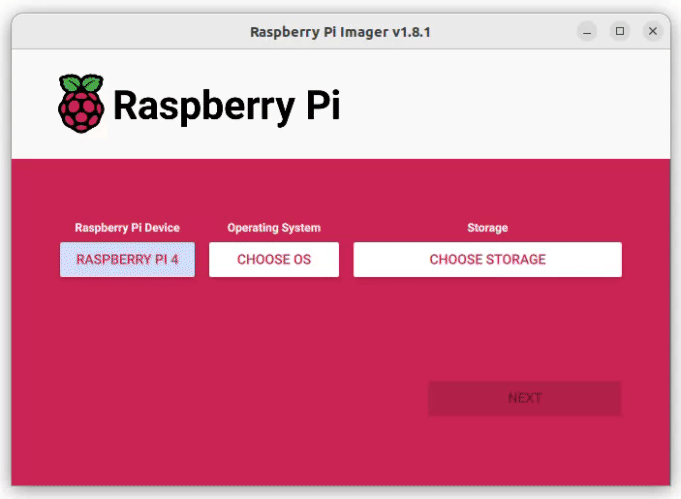The height and width of the screenshot is (499, 681).
Task: Close the Raspberry Pi Imager window
Action: coord(653,31)
